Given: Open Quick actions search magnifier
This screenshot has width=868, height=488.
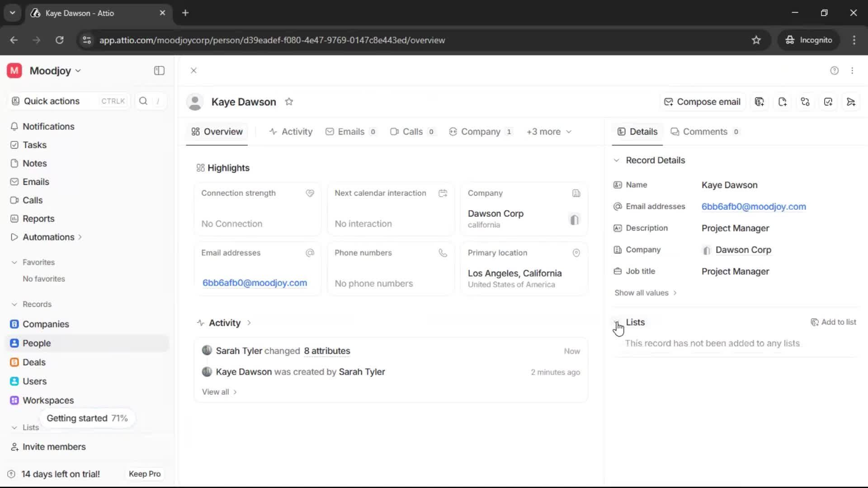Looking at the screenshot, I should [x=143, y=101].
